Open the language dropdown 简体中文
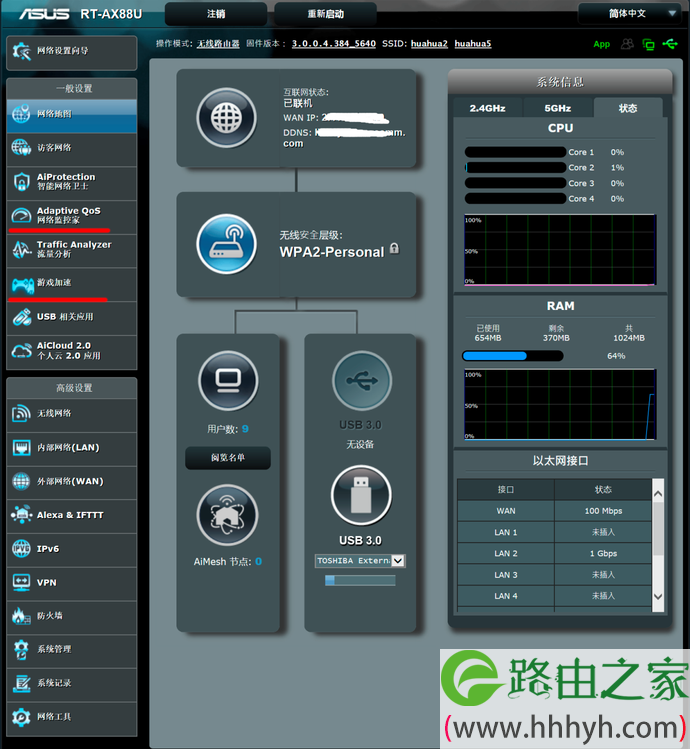The width and height of the screenshot is (690, 749). coord(630,13)
